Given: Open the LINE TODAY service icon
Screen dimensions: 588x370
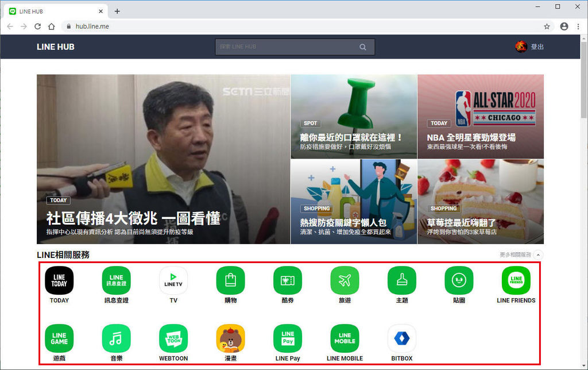Looking at the screenshot, I should coord(59,280).
